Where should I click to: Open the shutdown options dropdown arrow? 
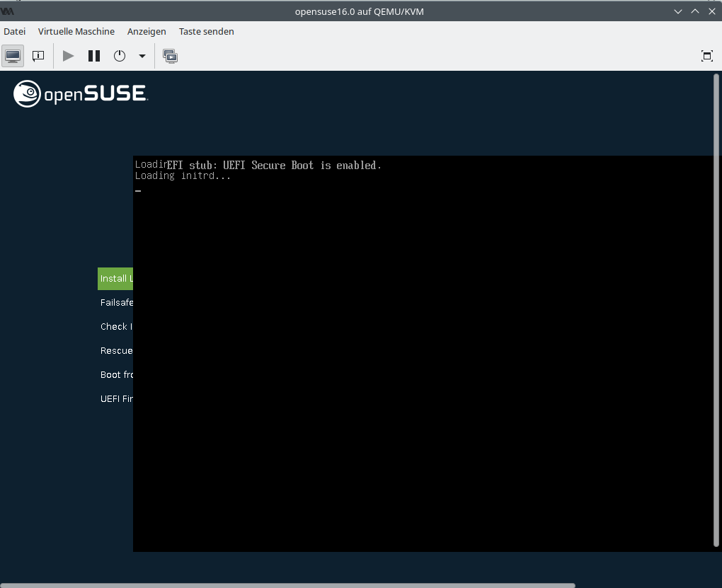pos(142,56)
